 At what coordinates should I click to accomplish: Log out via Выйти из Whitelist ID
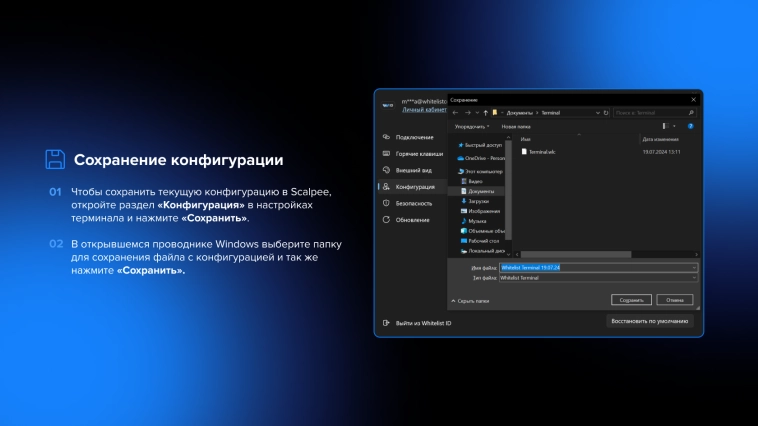(423, 323)
